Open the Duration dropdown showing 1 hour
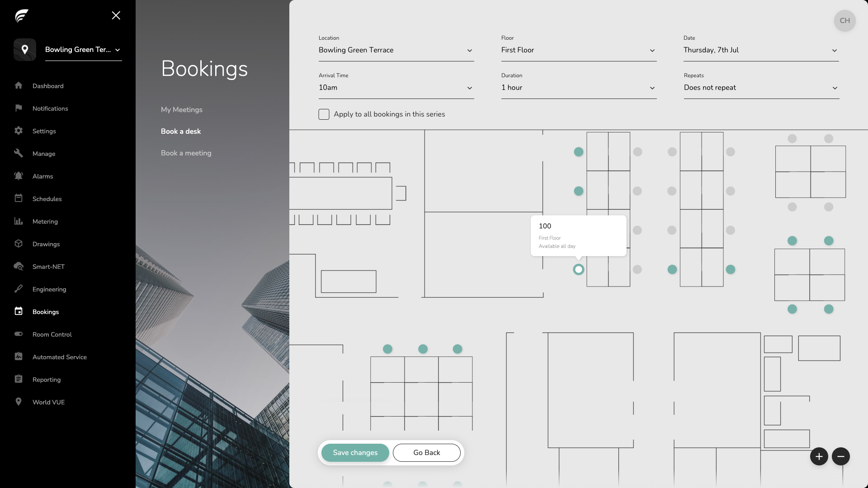The width and height of the screenshot is (868, 488). [x=579, y=88]
